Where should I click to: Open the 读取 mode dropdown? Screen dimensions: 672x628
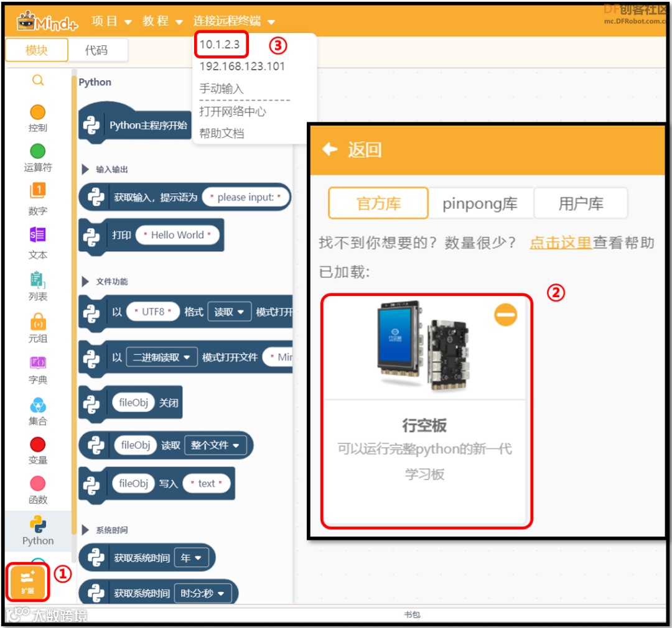tap(229, 312)
